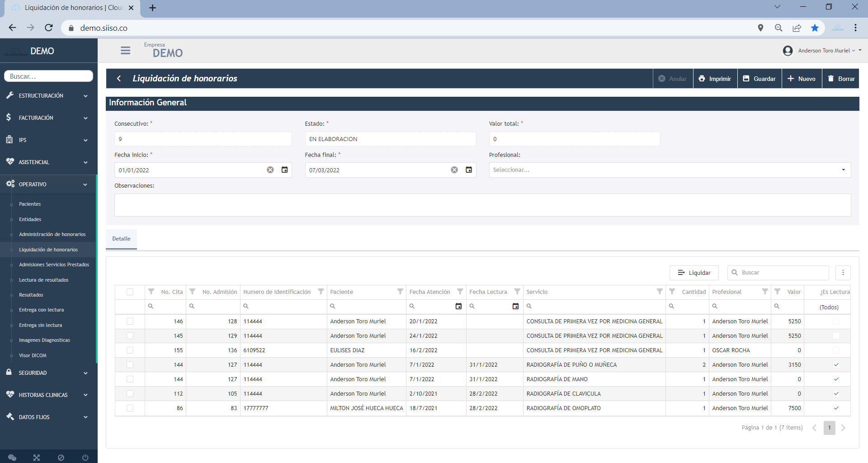This screenshot has height=463, width=868.
Task: Click the Observaciones text area
Action: tap(482, 205)
